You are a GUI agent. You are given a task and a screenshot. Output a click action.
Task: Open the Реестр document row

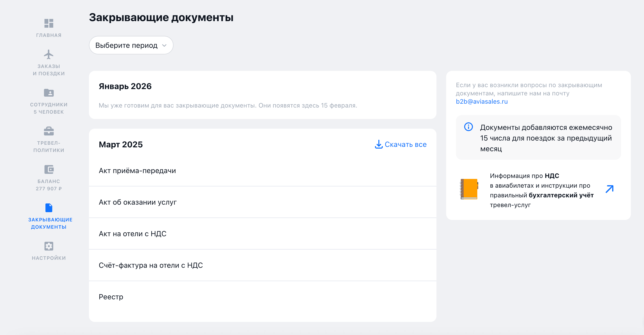click(111, 297)
